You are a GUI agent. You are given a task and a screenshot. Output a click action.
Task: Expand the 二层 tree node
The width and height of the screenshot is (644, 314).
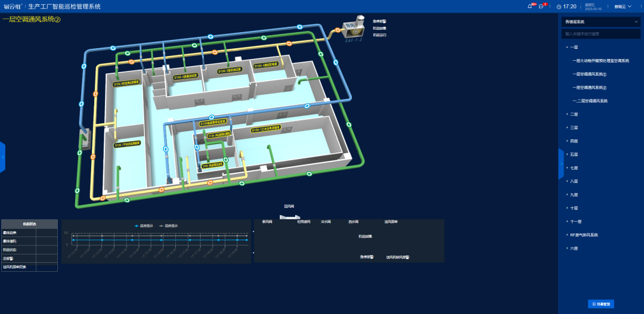tap(567, 114)
